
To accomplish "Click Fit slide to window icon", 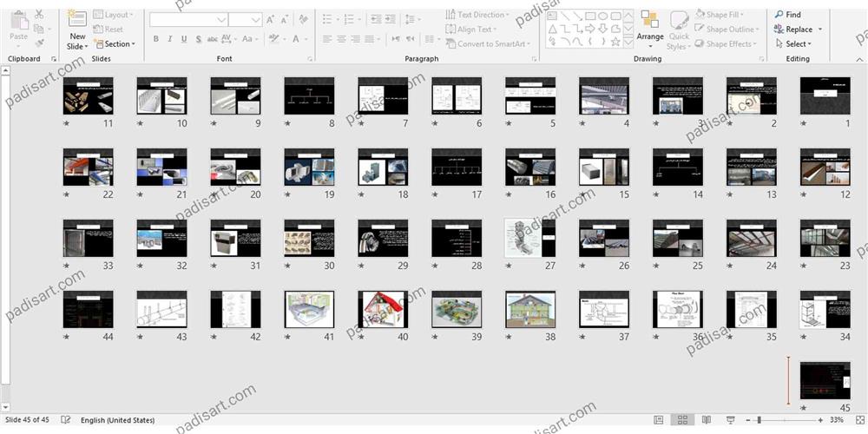I will click(x=858, y=420).
